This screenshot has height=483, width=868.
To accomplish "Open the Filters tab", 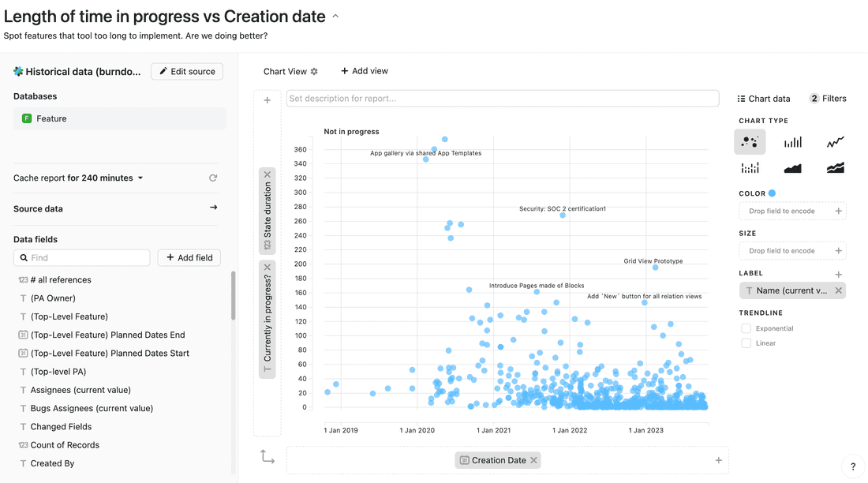I will (828, 99).
